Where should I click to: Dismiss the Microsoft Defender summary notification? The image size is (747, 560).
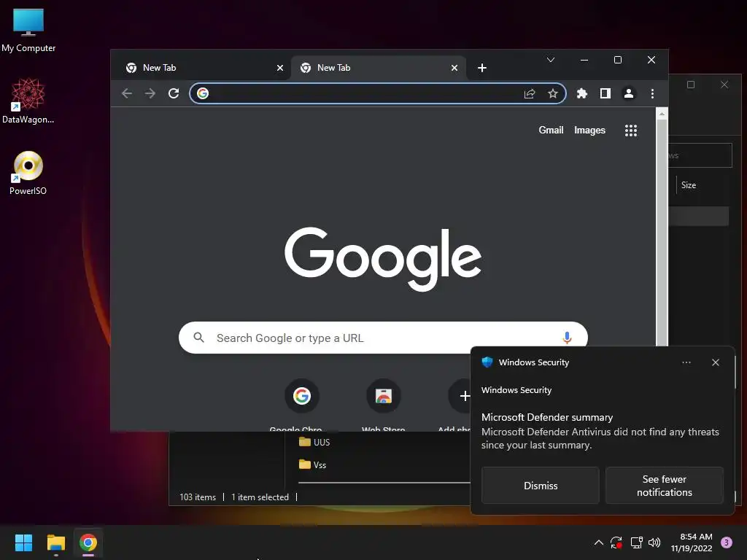pyautogui.click(x=541, y=485)
